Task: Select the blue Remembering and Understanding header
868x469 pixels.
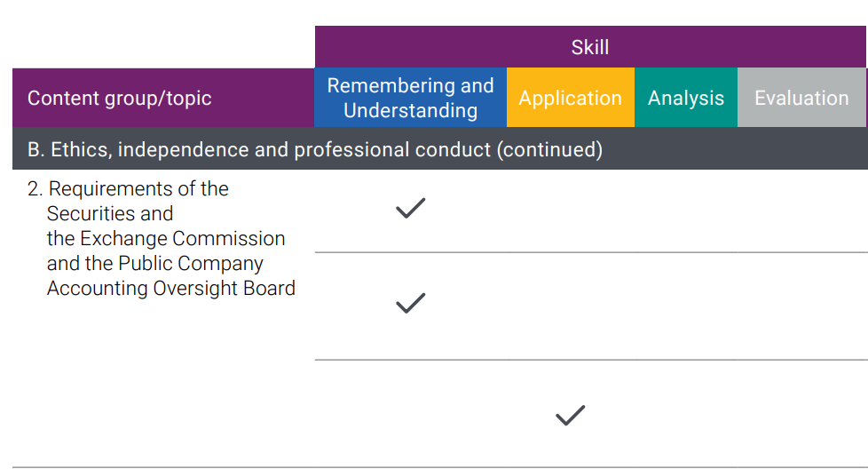Action: (410, 98)
